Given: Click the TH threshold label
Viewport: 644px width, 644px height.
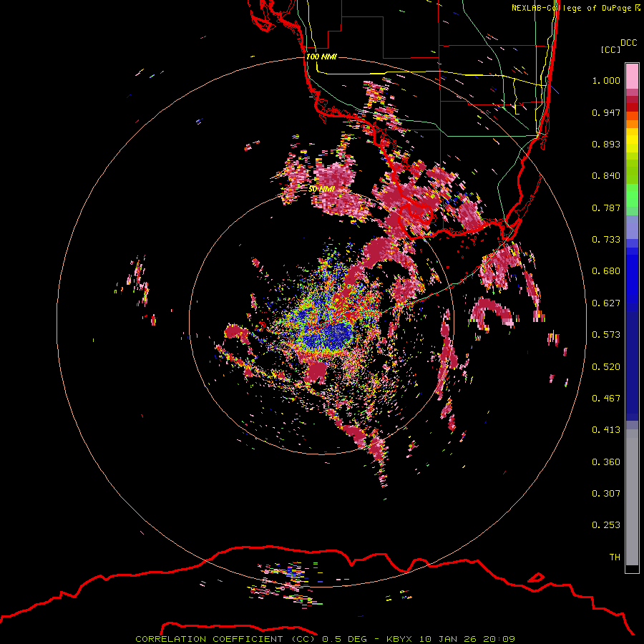Looking at the screenshot, I should pos(615,557).
